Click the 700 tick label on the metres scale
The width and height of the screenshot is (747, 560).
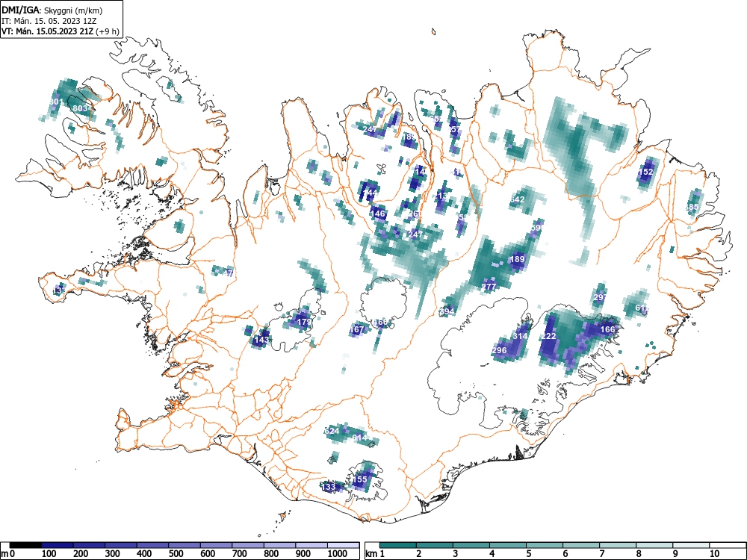tap(239, 554)
